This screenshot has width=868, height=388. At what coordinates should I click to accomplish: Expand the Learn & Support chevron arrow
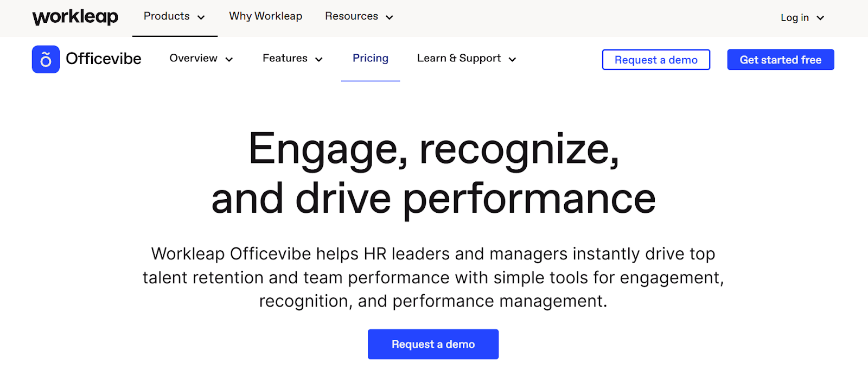[x=512, y=59]
